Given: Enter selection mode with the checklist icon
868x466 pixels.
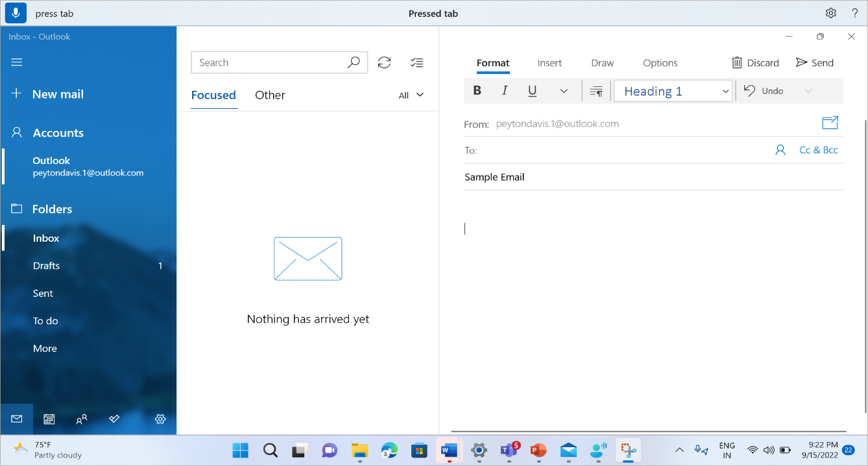Looking at the screenshot, I should click(416, 62).
